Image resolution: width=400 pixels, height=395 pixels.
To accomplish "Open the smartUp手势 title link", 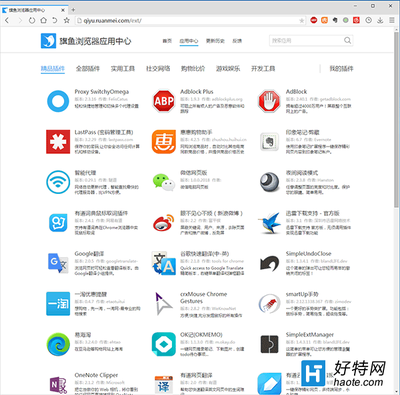I will (x=302, y=294).
